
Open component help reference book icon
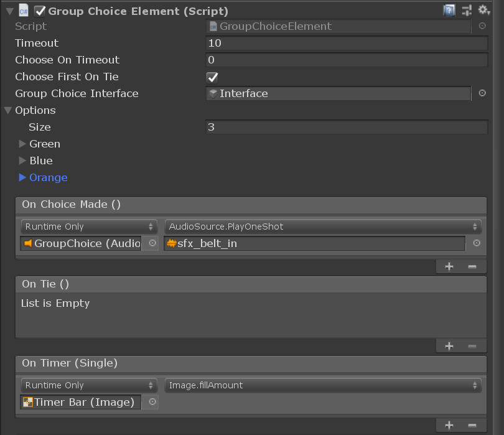tap(449, 11)
